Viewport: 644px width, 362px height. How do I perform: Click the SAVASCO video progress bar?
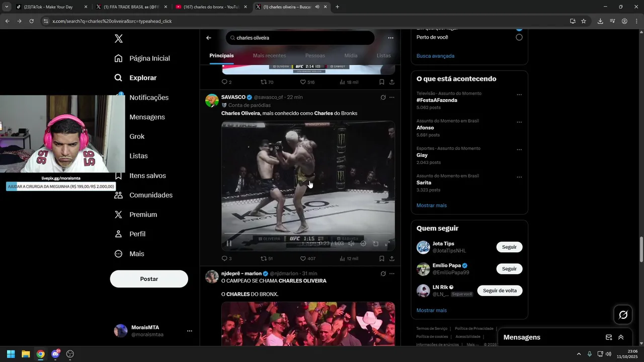(308, 234)
